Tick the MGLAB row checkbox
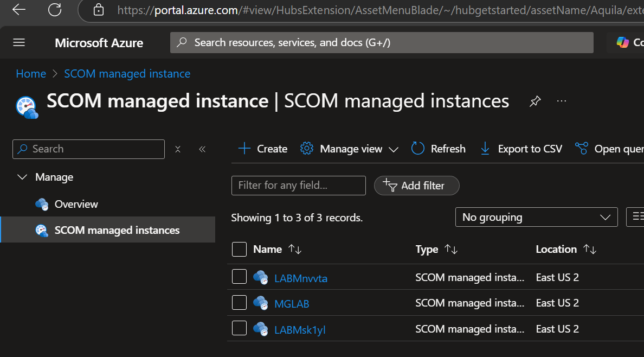Image resolution: width=644 pixels, height=357 pixels. tap(239, 303)
